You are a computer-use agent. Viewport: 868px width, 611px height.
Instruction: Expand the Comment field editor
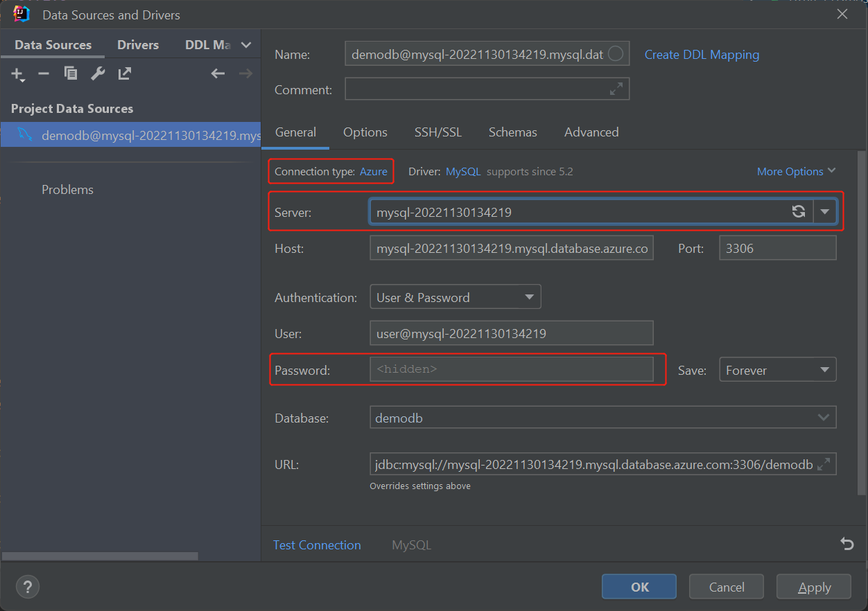[616, 89]
